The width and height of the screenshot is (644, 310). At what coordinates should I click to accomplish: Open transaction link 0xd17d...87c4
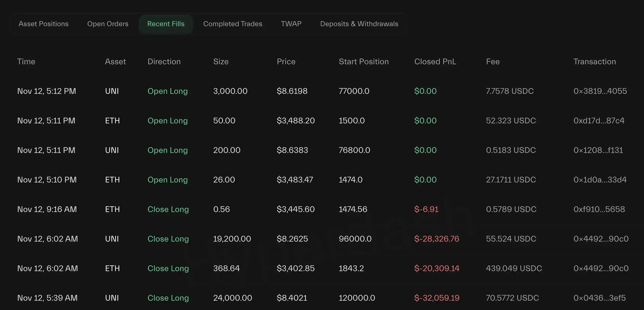(599, 121)
